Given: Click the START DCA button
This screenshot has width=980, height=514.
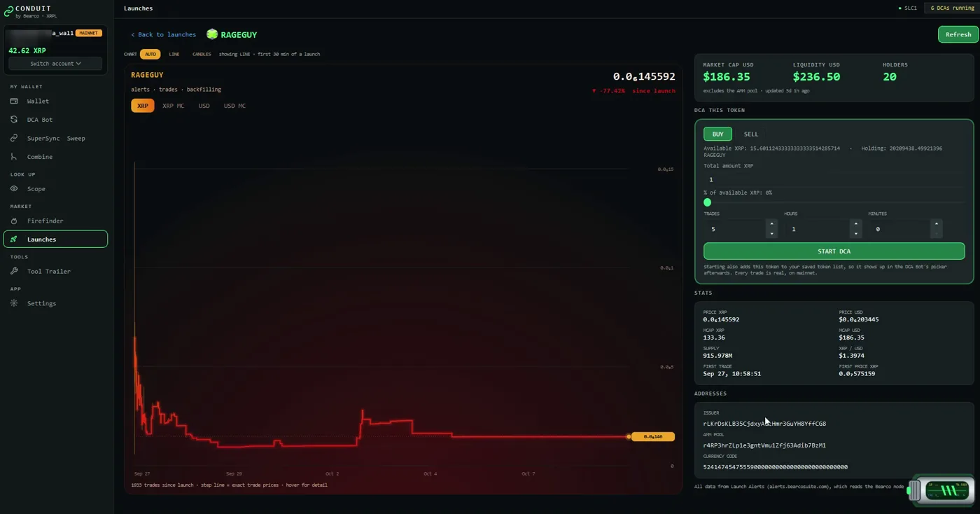Looking at the screenshot, I should (x=834, y=251).
